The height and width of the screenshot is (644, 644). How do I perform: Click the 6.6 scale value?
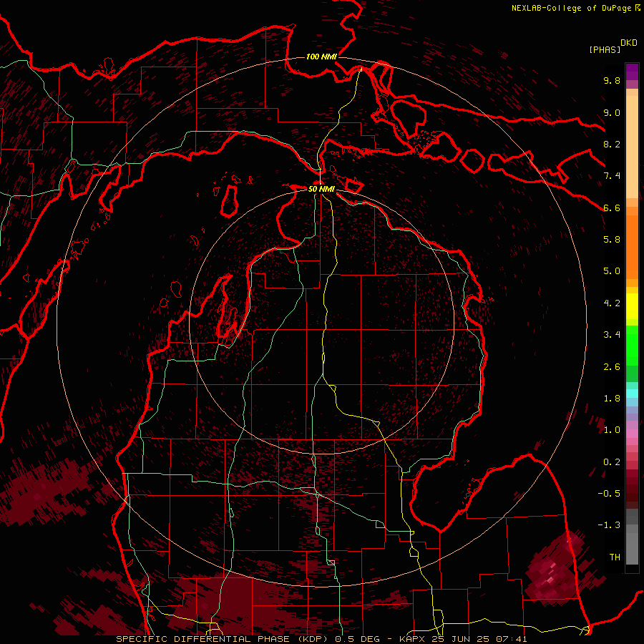point(612,208)
